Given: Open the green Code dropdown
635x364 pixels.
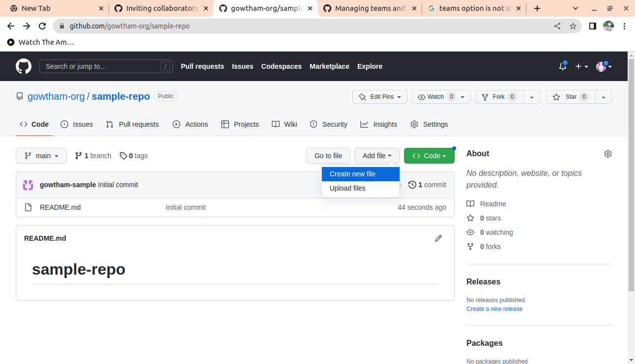Looking at the screenshot, I should point(429,156).
